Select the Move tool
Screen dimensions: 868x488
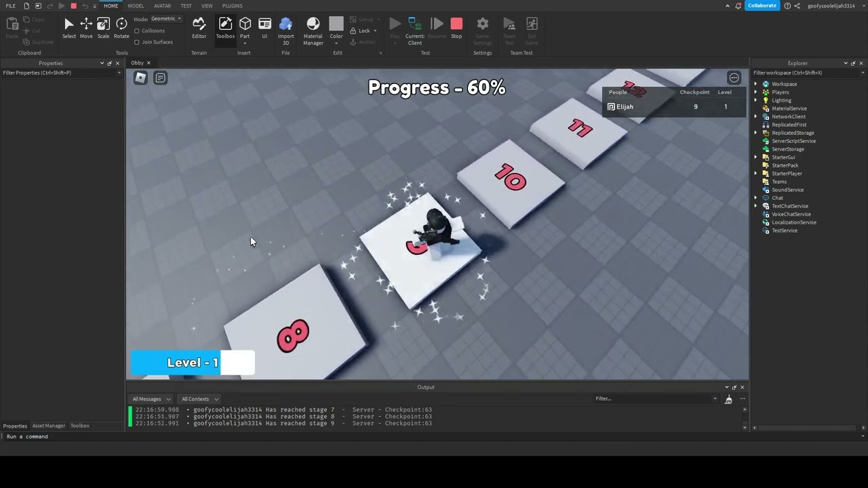tap(86, 28)
